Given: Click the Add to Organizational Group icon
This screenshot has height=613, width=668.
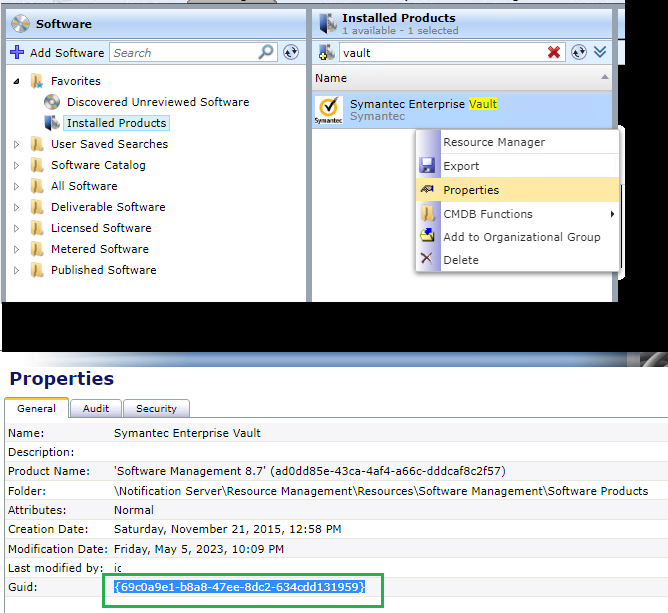Looking at the screenshot, I should [x=427, y=235].
